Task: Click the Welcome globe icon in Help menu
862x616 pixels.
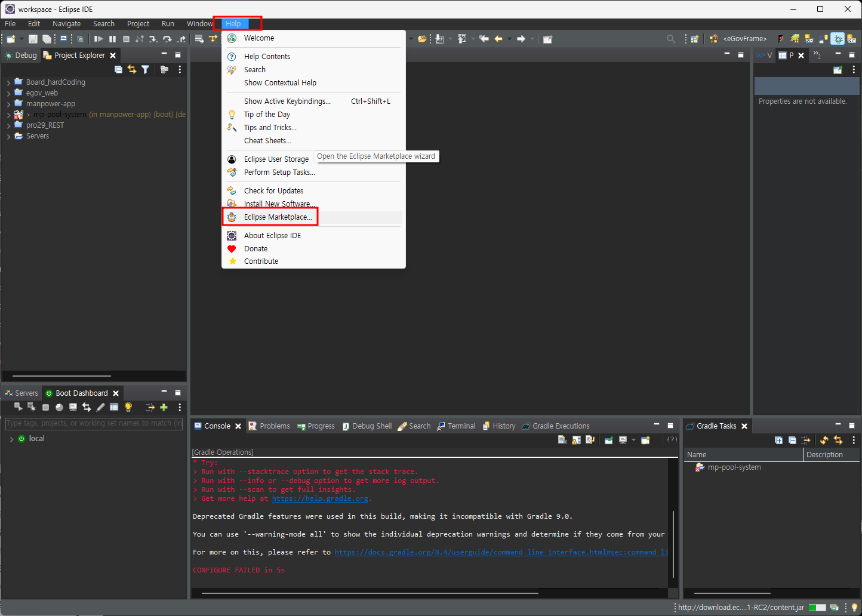Action: [232, 38]
